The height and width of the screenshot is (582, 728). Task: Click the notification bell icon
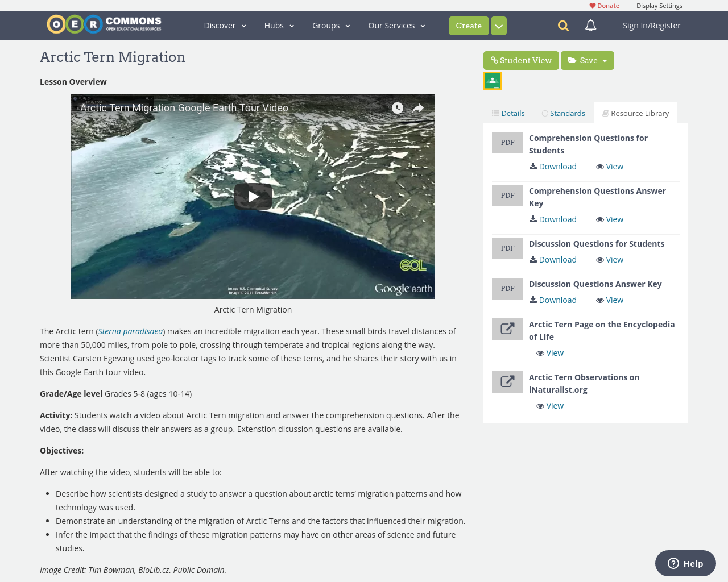pos(590,24)
